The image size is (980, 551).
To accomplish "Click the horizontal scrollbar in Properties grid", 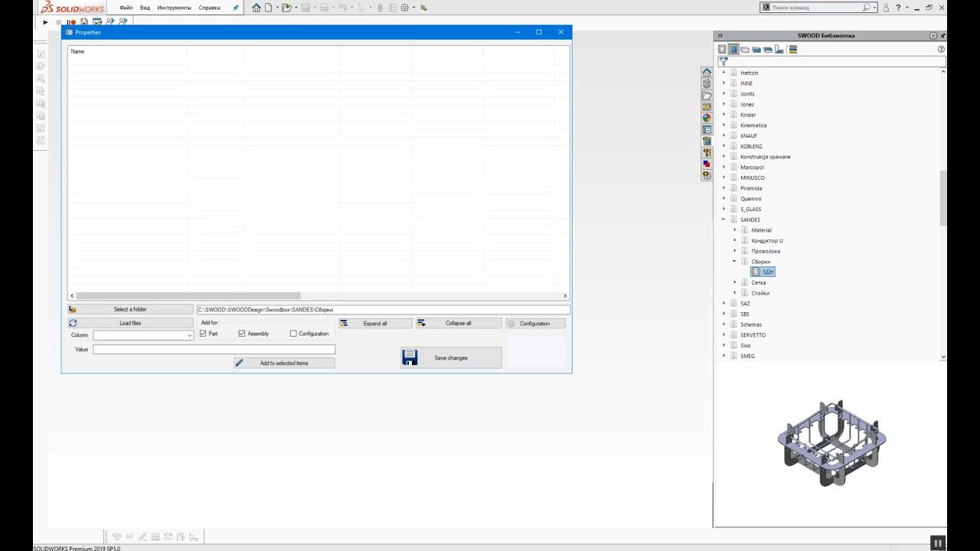I will (188, 295).
